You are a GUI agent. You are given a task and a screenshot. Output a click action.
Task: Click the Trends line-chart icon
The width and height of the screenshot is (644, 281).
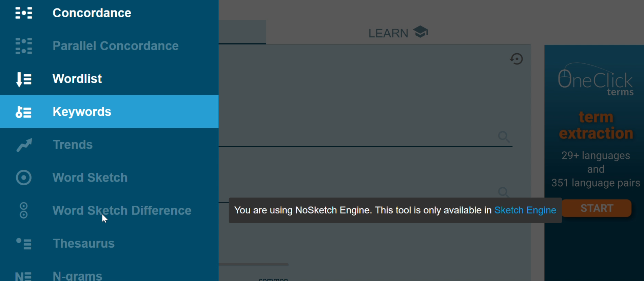pos(24,145)
